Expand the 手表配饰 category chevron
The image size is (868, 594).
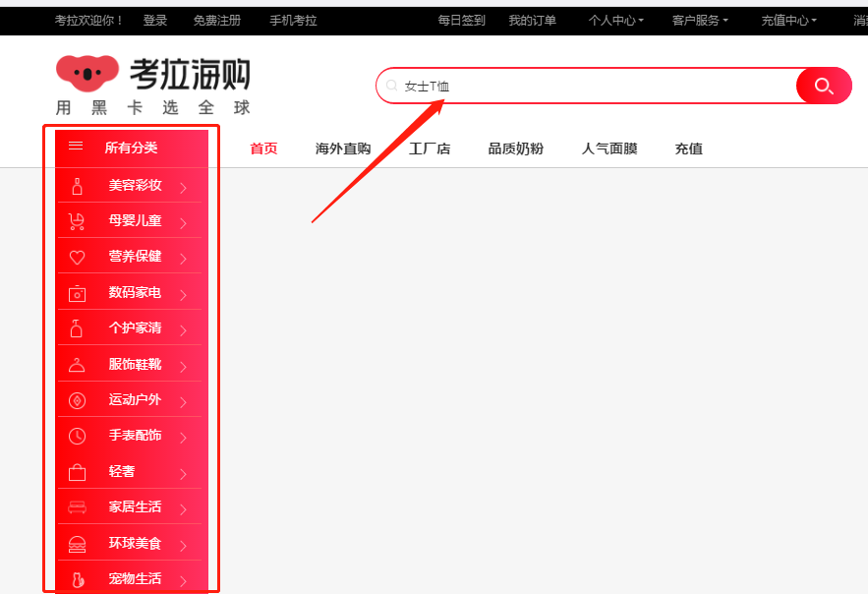pyautogui.click(x=183, y=438)
